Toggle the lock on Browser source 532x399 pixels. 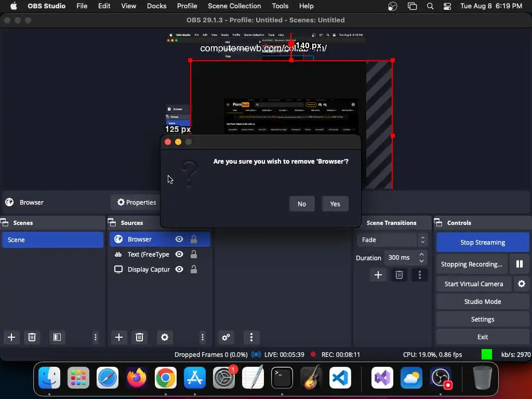pyautogui.click(x=194, y=239)
